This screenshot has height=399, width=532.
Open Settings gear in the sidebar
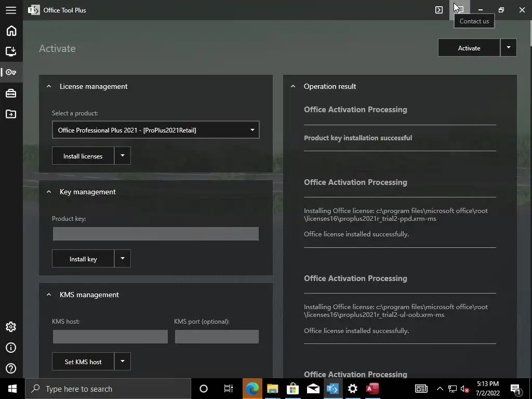point(11,327)
